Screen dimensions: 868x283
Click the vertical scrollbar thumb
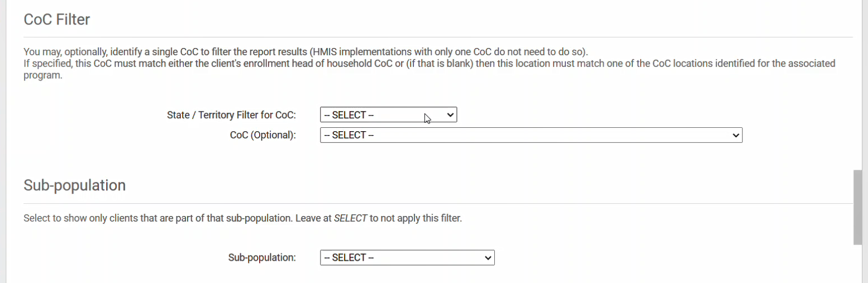(x=858, y=208)
